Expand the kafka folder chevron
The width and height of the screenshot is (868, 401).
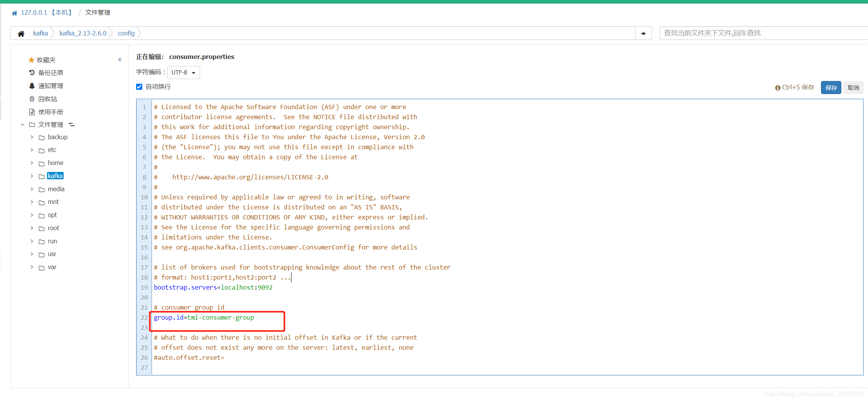click(x=32, y=176)
